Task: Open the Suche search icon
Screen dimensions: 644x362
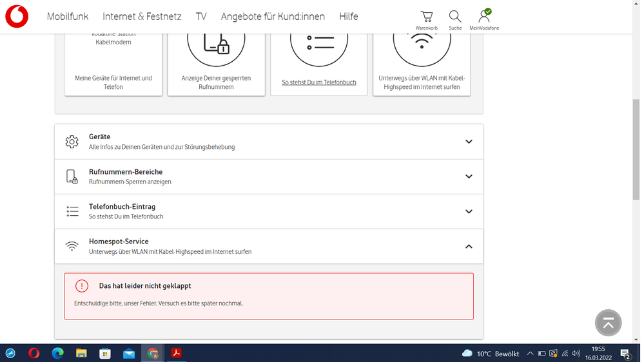Action: click(455, 20)
